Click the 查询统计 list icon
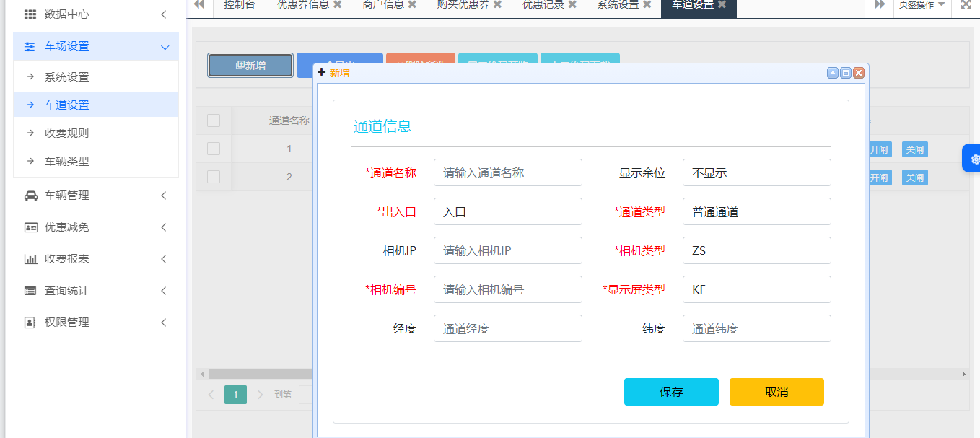This screenshot has height=438, width=980. [x=29, y=290]
